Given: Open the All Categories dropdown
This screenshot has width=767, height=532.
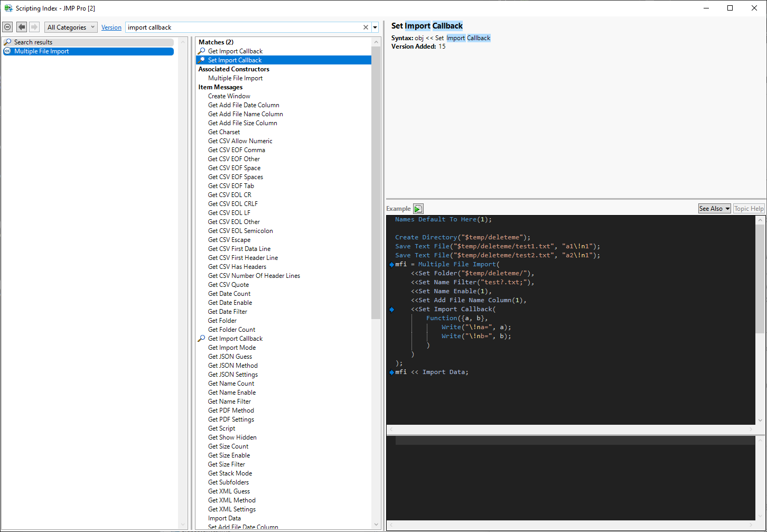Looking at the screenshot, I should [71, 27].
